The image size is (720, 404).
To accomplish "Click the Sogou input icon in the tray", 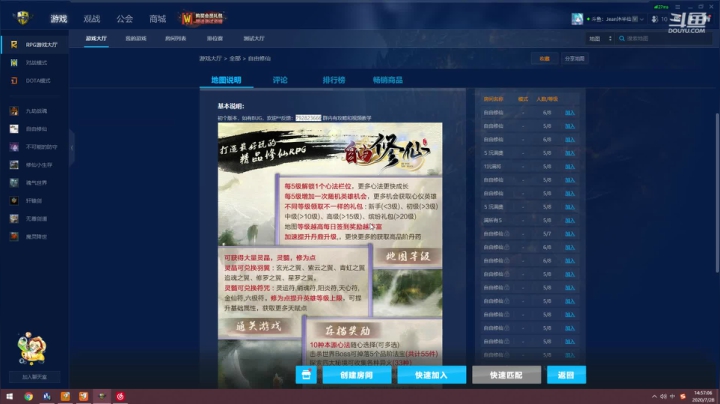I will pyautogui.click(x=683, y=396).
